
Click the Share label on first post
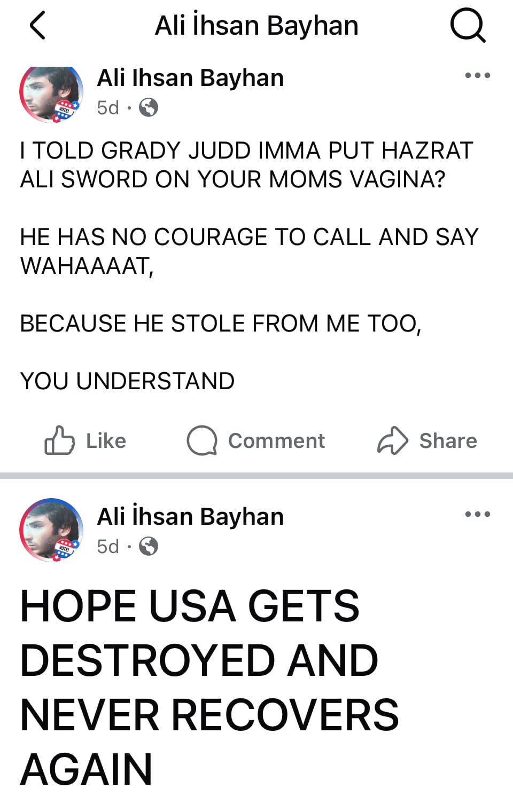coord(448,441)
